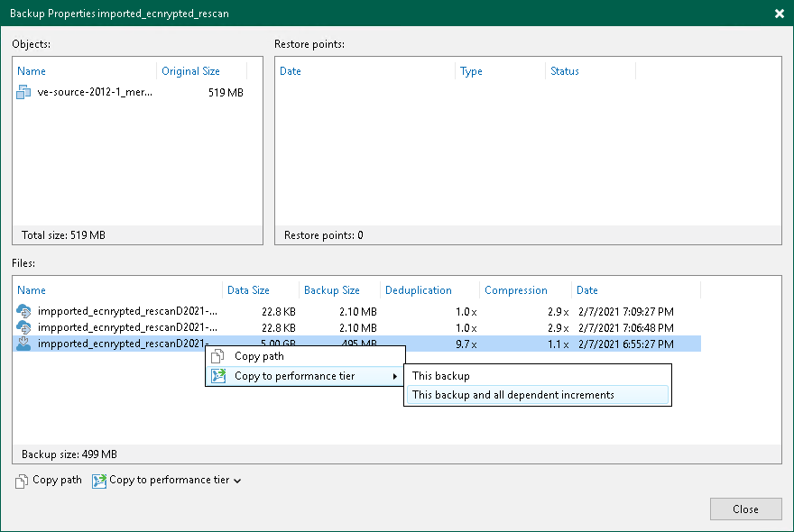Sort files by Backup Size column header
Viewport: 794px width, 532px height.
(331, 290)
